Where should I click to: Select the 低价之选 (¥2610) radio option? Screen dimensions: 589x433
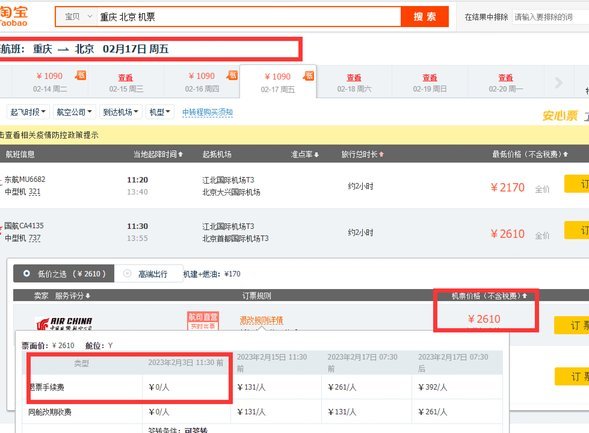coord(64,274)
